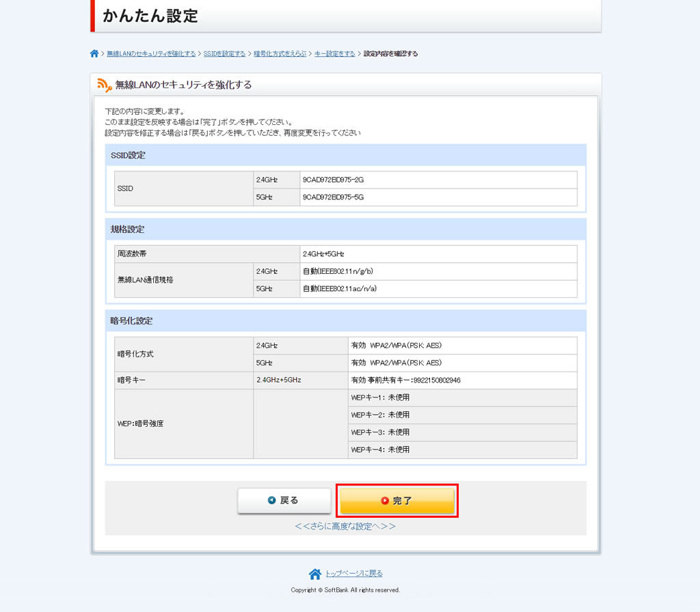Click the red arrow icon on 完了 button
Screen dimensions: 700x612
[385, 501]
